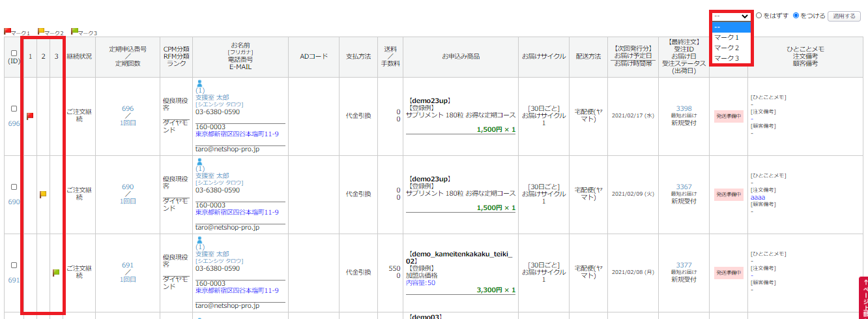Screen dimensions: 868x319
Task: Click the 内容量:50 link
Action: pos(420,282)
